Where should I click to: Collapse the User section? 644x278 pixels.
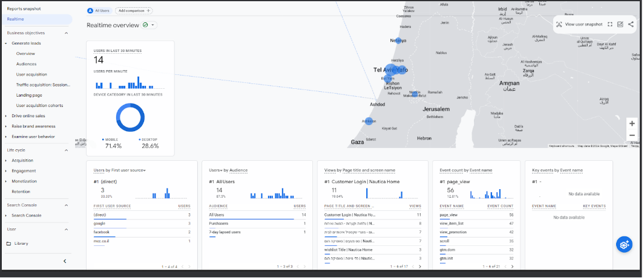pos(66,230)
